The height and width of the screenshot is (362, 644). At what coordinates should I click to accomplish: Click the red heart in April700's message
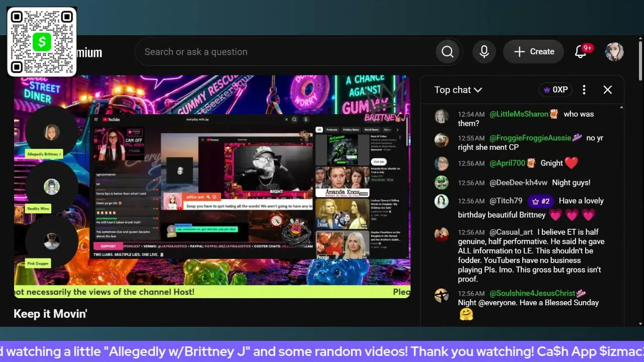tap(571, 163)
